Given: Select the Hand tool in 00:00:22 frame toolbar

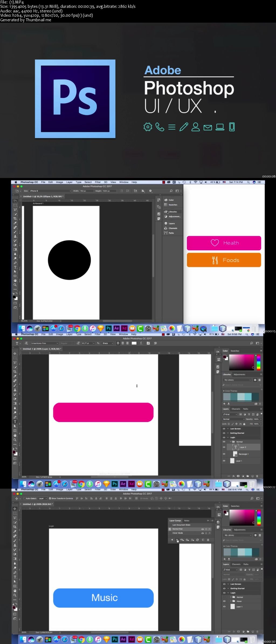Looking at the screenshot, I should pyautogui.click(x=15, y=435).
